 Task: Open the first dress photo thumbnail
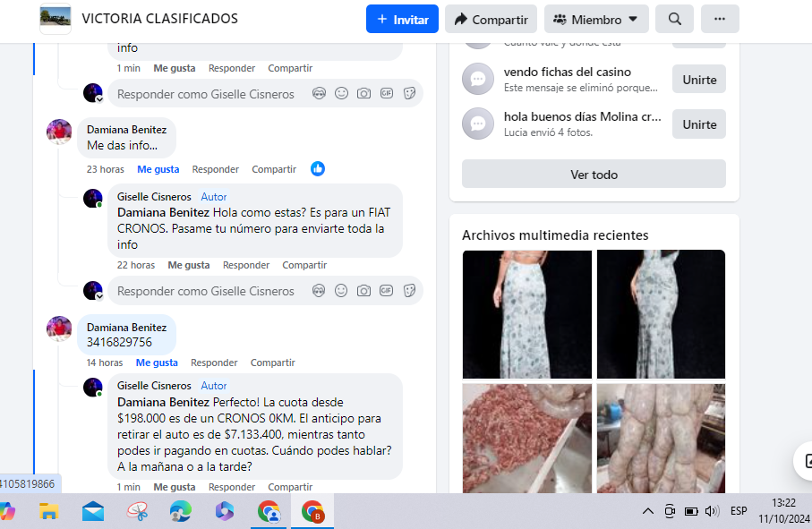(527, 314)
